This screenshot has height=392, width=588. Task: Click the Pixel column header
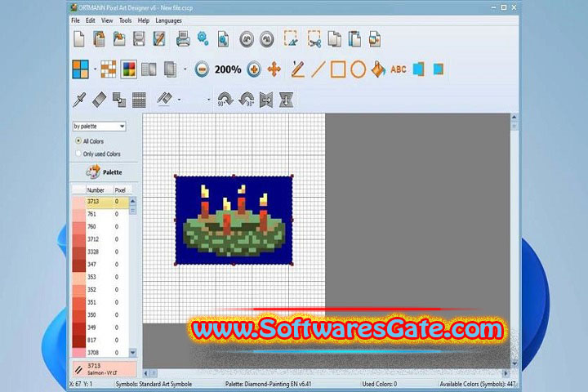tap(121, 189)
